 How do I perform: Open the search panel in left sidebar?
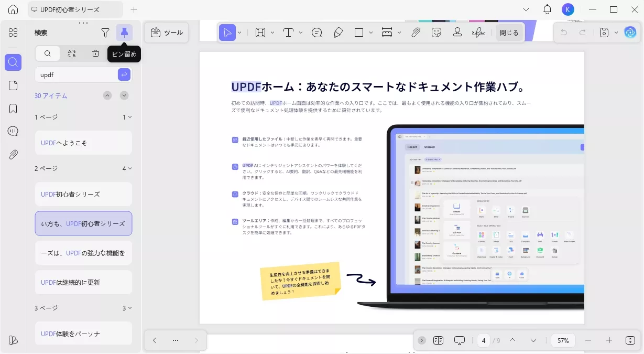(x=13, y=62)
